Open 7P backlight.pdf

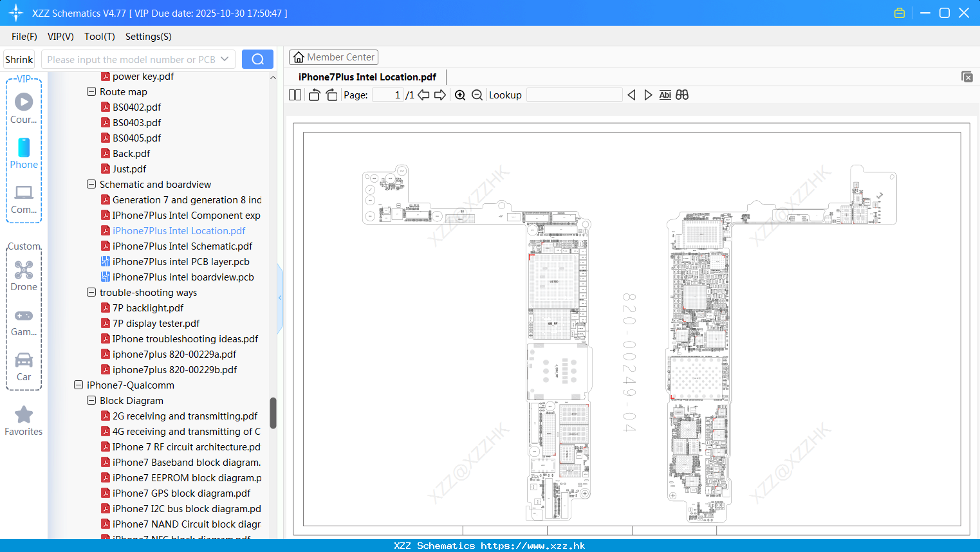tap(148, 308)
